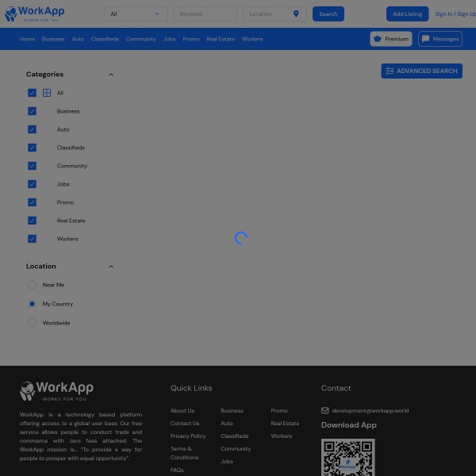The width and height of the screenshot is (476, 476).
Task: Open Promo in the navigation bar
Action: [x=191, y=39]
